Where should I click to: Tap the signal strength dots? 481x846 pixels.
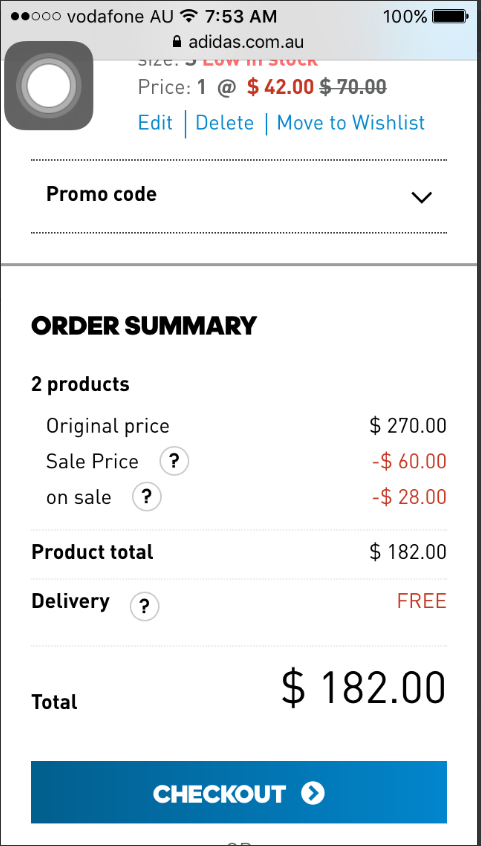(x=36, y=17)
